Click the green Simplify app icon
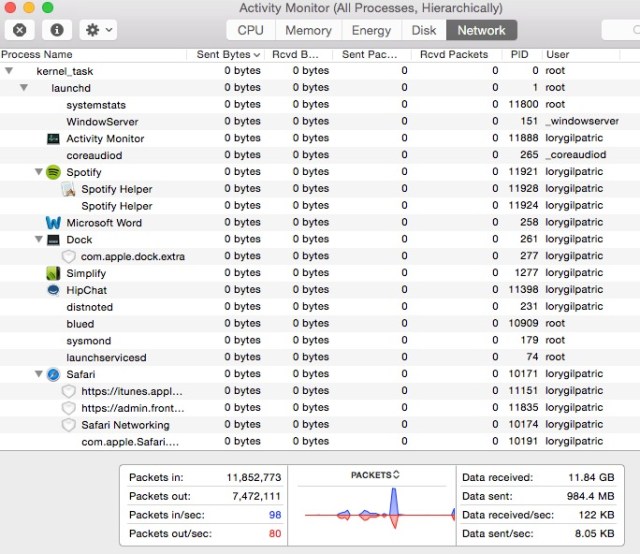640x554 pixels. click(53, 273)
